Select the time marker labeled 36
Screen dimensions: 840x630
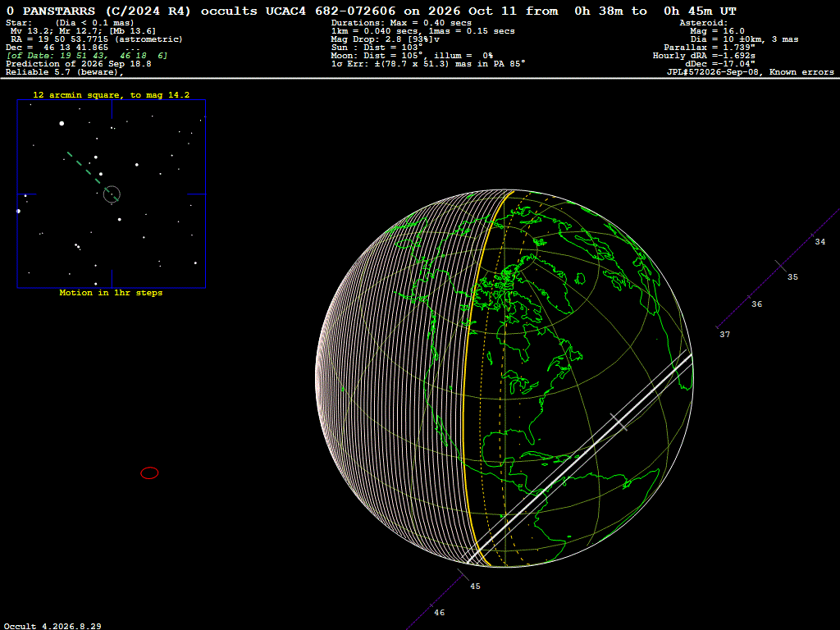click(x=756, y=304)
